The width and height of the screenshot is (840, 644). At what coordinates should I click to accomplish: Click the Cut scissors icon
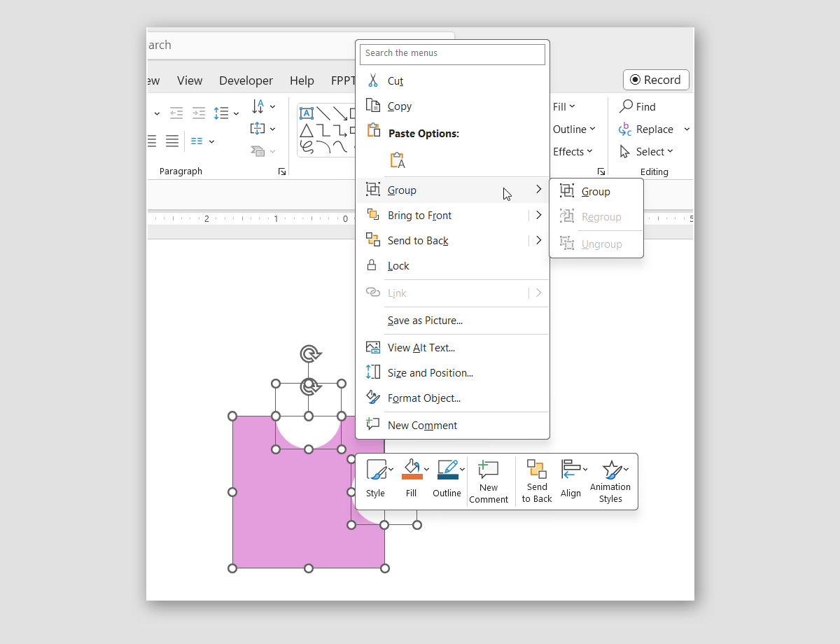pos(373,80)
